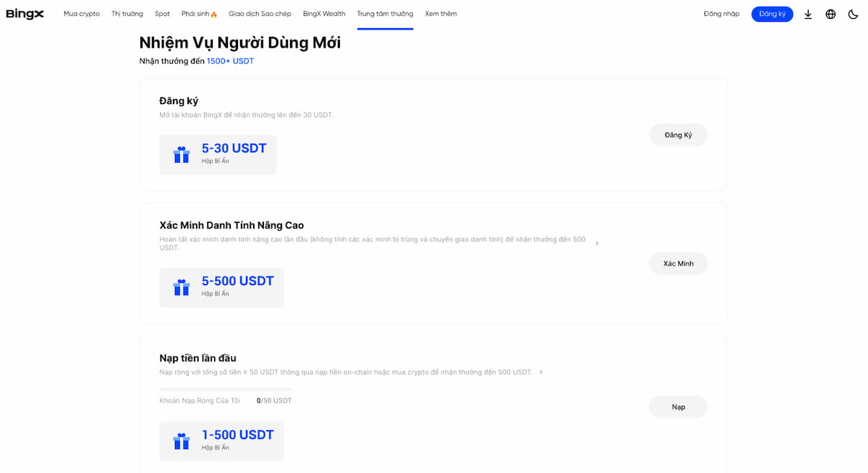The width and height of the screenshot is (868, 473).
Task: Open the app download icon
Action: [808, 13]
